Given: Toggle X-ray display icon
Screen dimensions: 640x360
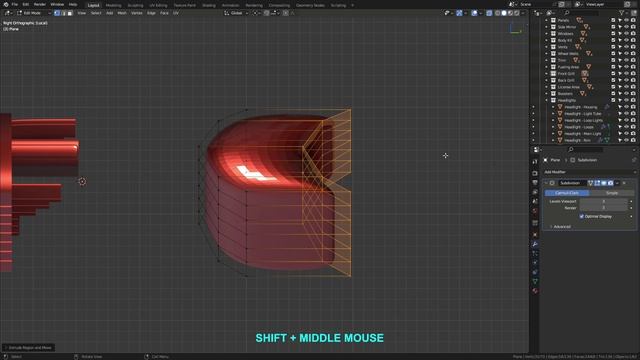Looking at the screenshot, I should (489, 13).
